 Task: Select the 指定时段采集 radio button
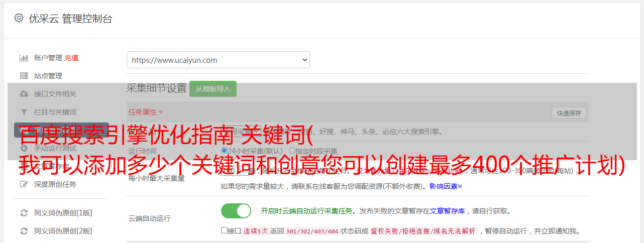click(292, 150)
